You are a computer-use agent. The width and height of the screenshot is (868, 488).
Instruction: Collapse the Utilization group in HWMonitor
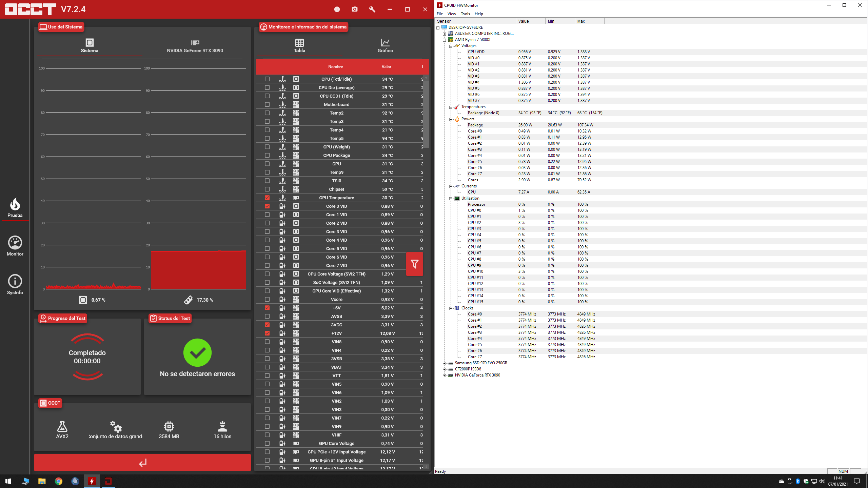(x=451, y=198)
